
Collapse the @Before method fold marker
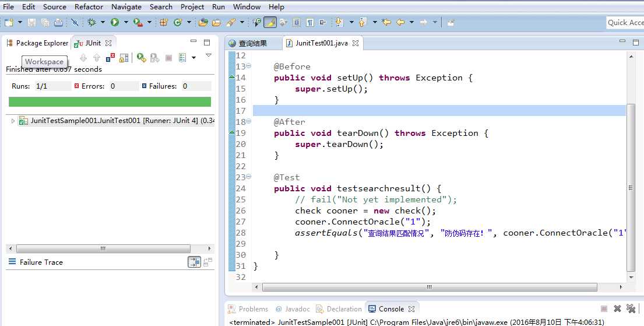pyautogui.click(x=248, y=66)
